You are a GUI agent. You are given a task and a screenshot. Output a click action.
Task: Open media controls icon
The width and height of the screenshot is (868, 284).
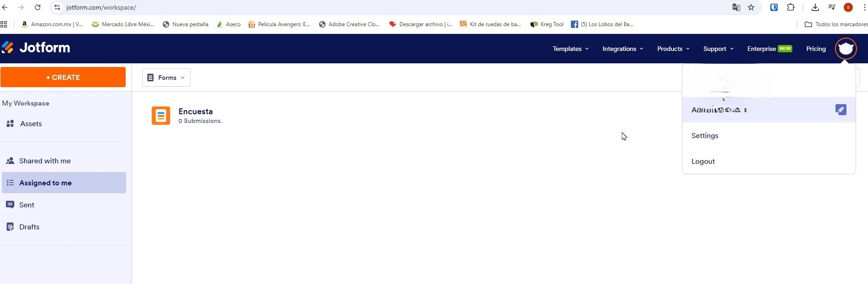tap(832, 7)
